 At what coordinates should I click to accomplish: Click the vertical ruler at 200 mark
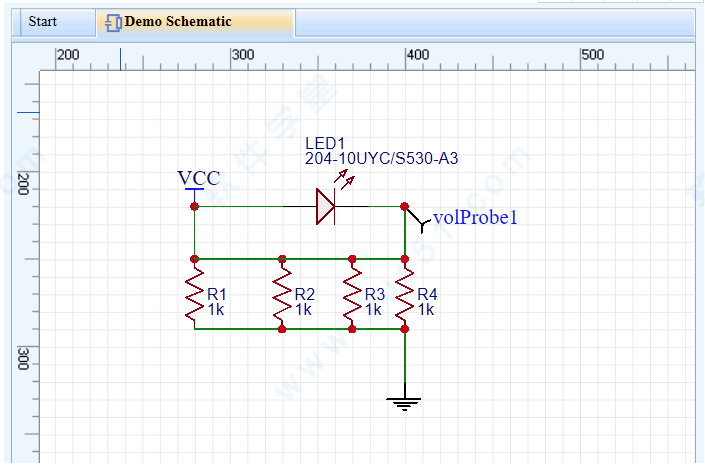tap(24, 187)
